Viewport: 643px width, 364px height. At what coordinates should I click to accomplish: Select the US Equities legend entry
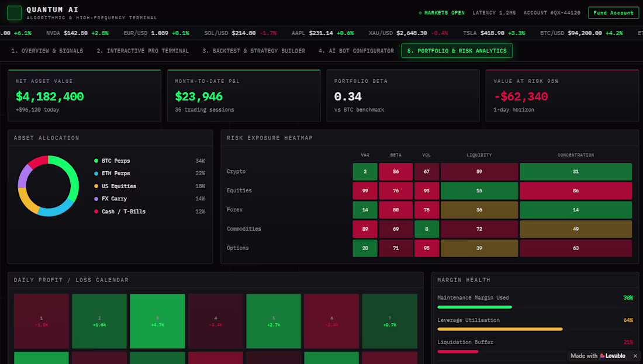[150, 186]
